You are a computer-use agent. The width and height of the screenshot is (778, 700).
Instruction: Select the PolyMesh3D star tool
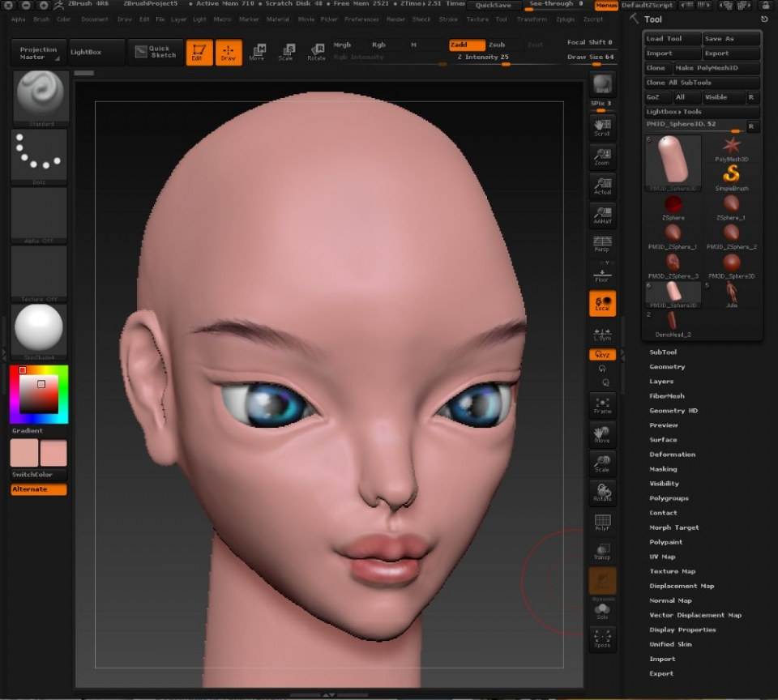(x=731, y=149)
